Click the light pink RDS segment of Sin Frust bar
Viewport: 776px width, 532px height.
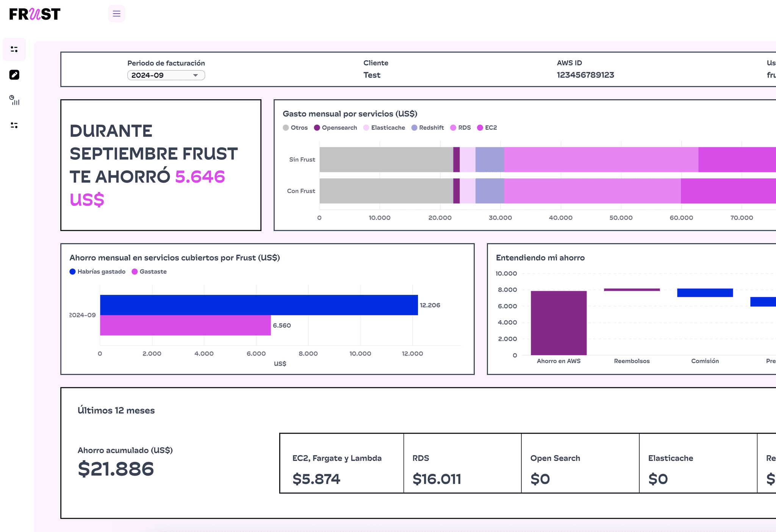pyautogui.click(x=601, y=159)
